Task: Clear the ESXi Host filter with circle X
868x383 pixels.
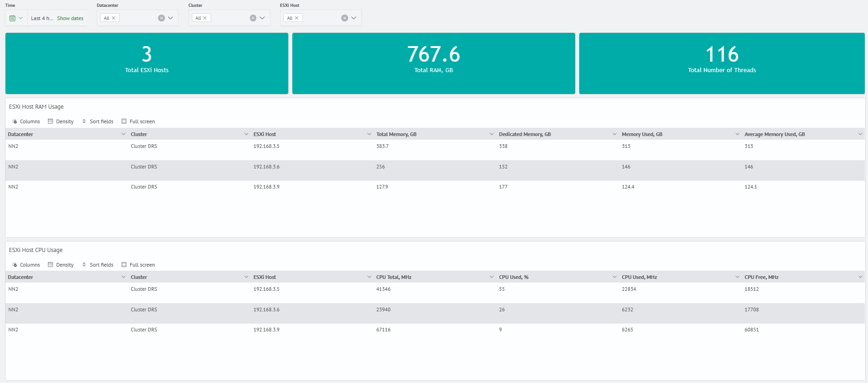Action: click(345, 18)
